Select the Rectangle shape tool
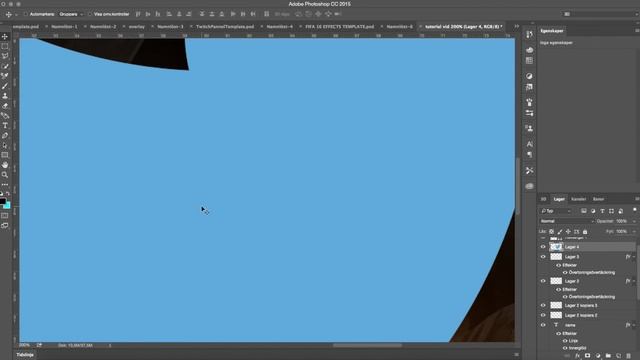The width and height of the screenshot is (640, 360). [x=5, y=155]
